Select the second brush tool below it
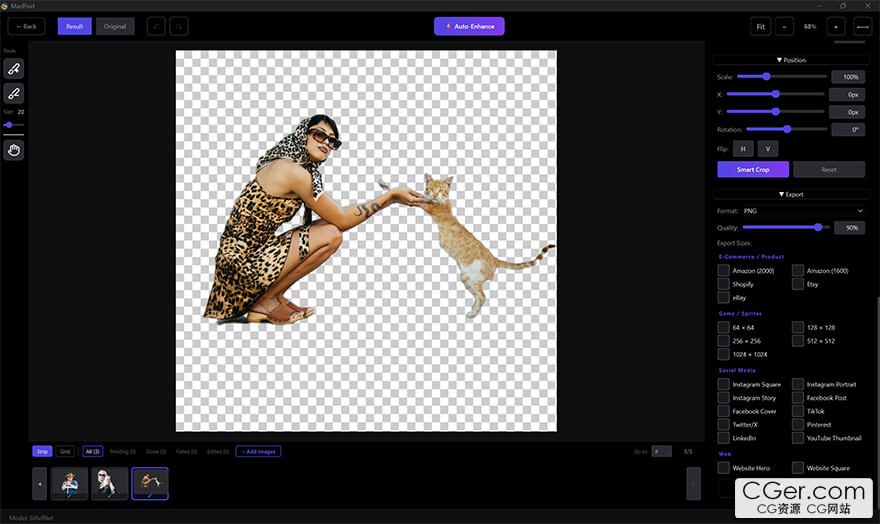This screenshot has height=524, width=880. coord(13,93)
